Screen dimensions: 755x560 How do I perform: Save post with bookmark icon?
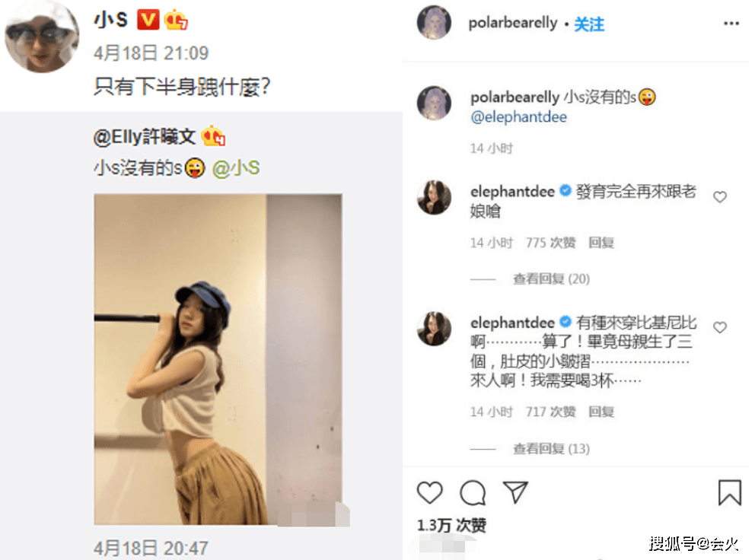click(729, 492)
